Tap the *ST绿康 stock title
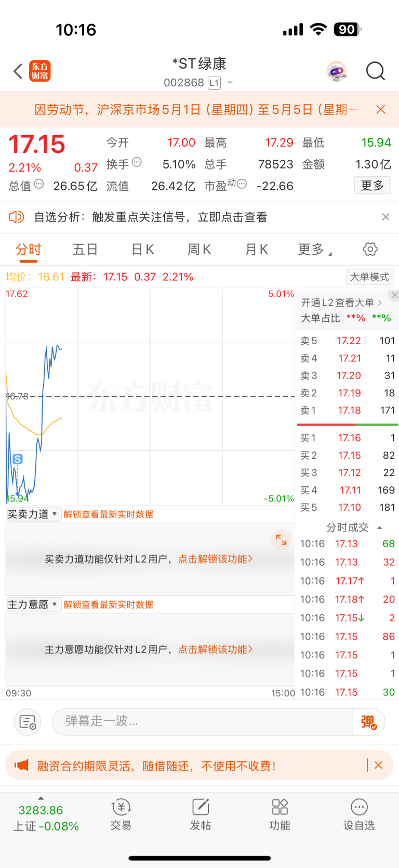 (199, 64)
